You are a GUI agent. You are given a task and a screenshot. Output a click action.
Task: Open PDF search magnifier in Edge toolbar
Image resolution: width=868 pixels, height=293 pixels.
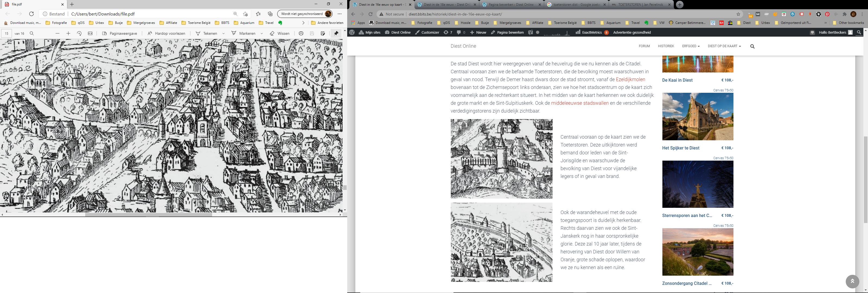click(x=32, y=33)
